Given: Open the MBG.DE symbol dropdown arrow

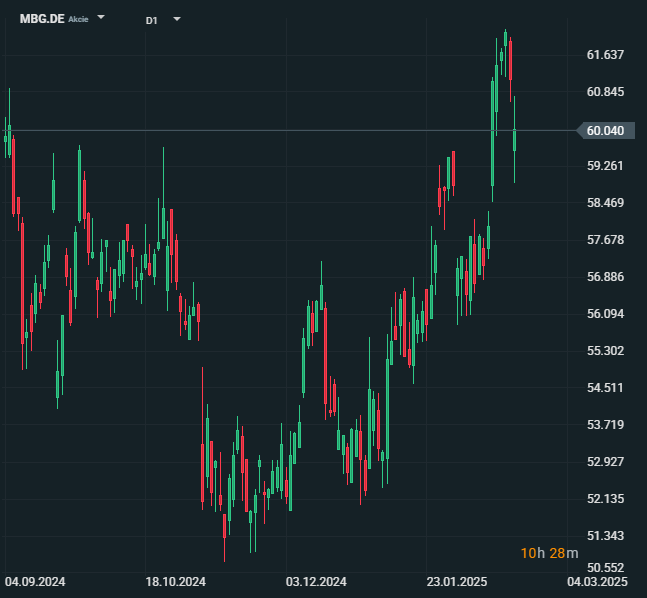Looking at the screenshot, I should coord(101,17).
